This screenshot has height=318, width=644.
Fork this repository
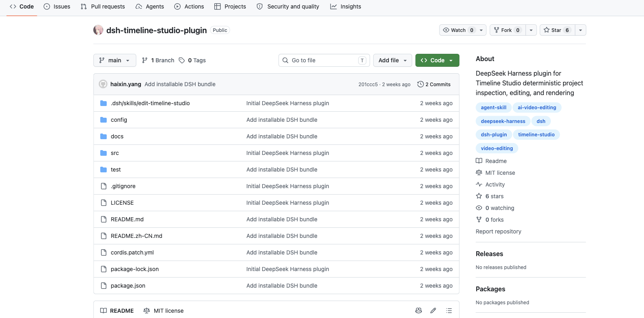508,30
